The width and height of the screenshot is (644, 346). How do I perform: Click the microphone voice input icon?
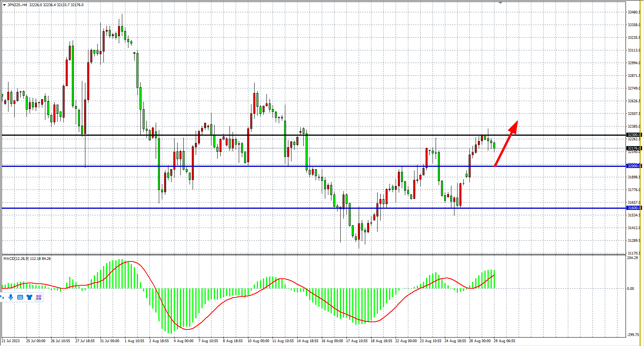(11, 297)
